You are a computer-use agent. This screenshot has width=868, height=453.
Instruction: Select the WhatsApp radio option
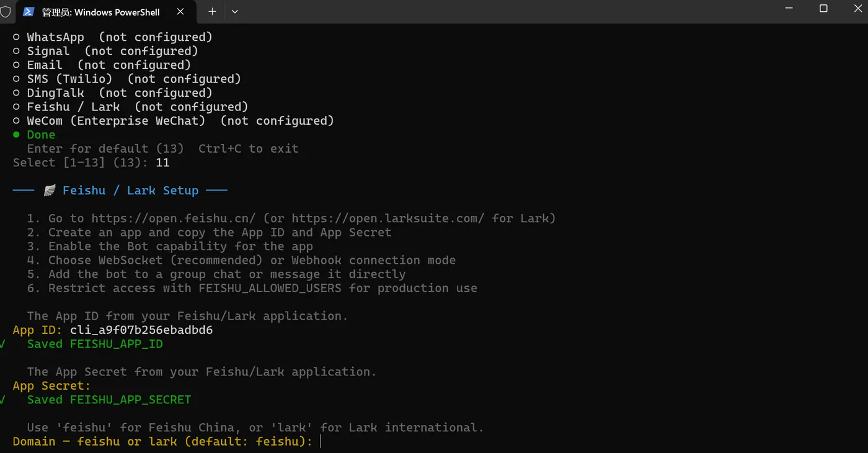17,37
